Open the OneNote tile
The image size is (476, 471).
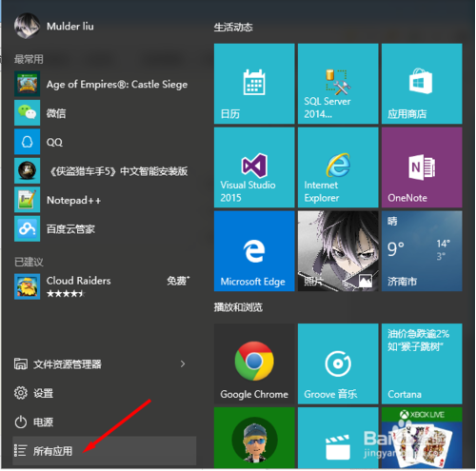coord(422,167)
